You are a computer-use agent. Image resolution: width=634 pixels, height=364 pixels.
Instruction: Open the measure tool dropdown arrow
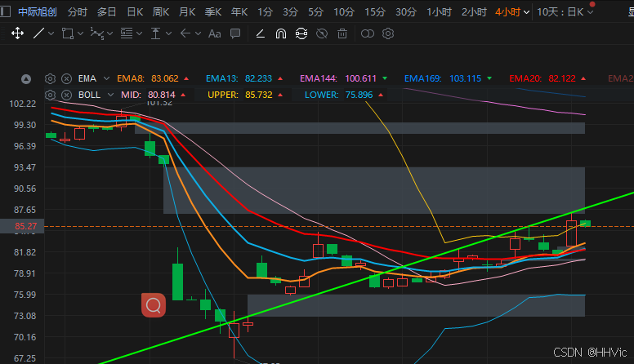pyautogui.click(x=168, y=34)
